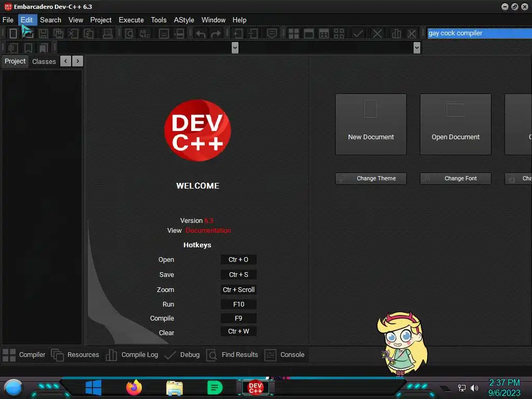Click the Print toolbar icon
This screenshot has height=399, width=532.
(108, 33)
